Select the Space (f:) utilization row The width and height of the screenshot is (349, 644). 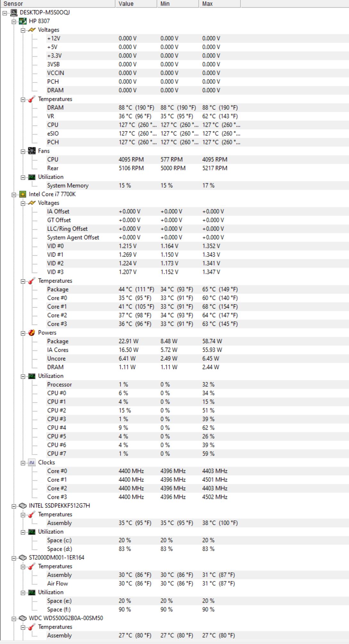click(x=59, y=609)
